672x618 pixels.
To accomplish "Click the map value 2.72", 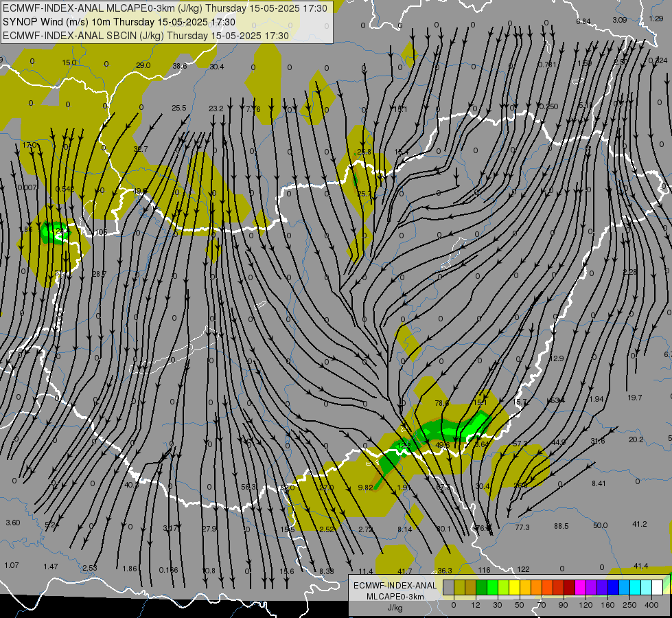I will [366, 529].
